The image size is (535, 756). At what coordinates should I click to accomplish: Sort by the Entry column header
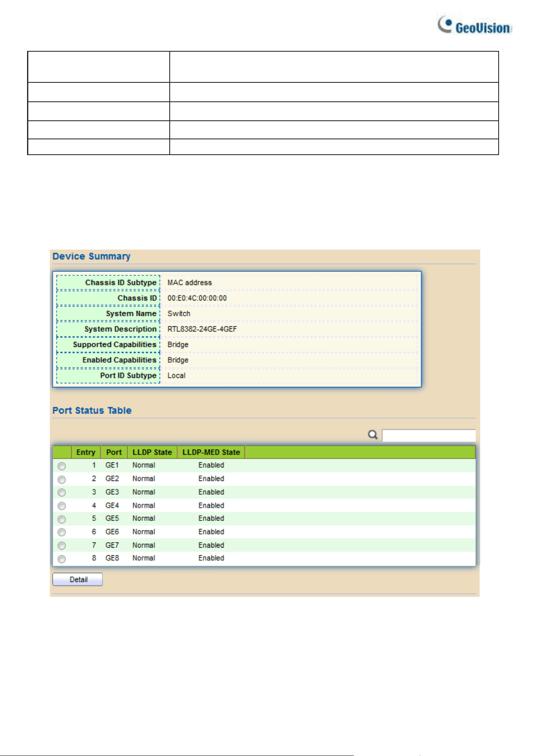point(86,452)
